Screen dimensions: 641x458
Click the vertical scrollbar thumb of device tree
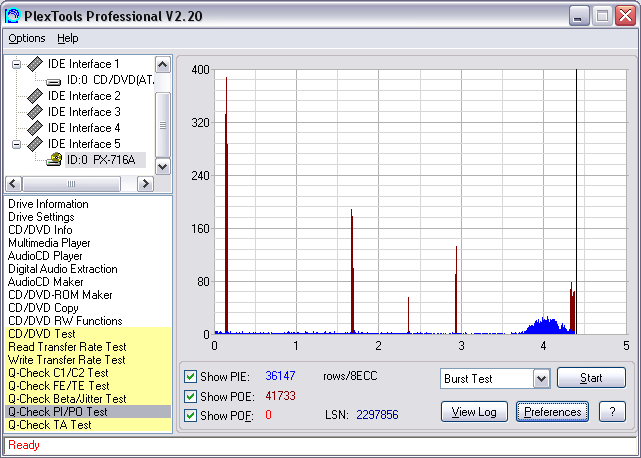163,125
